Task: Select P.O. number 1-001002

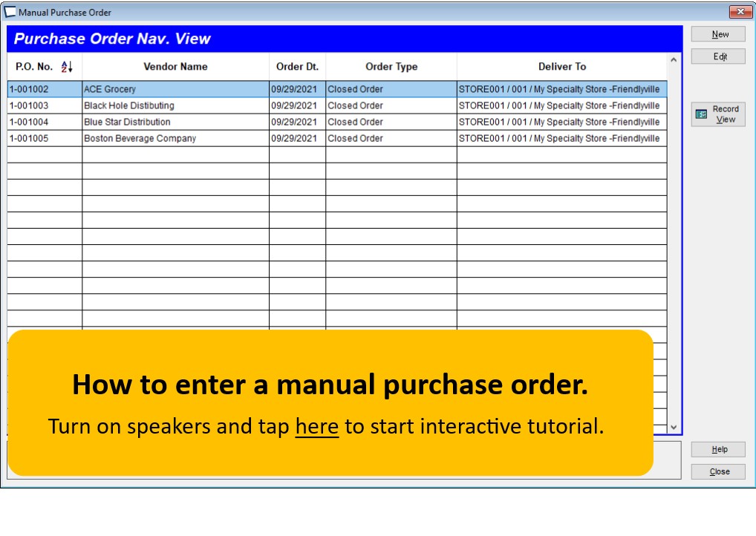Action: click(x=45, y=89)
